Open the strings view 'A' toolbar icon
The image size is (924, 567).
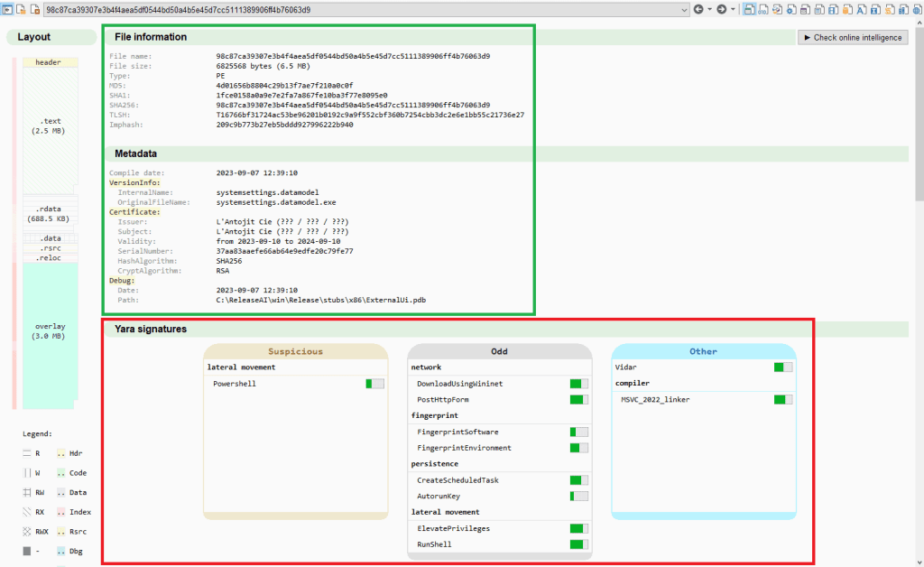click(x=861, y=10)
